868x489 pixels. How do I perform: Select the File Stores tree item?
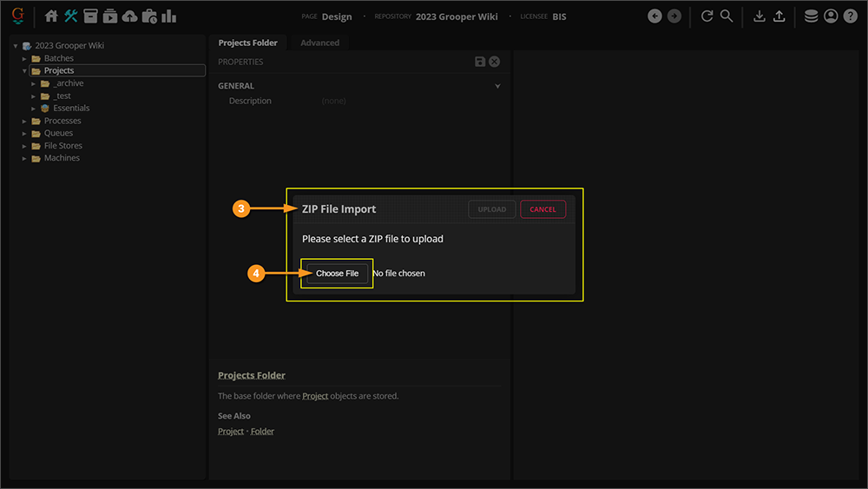coord(62,146)
